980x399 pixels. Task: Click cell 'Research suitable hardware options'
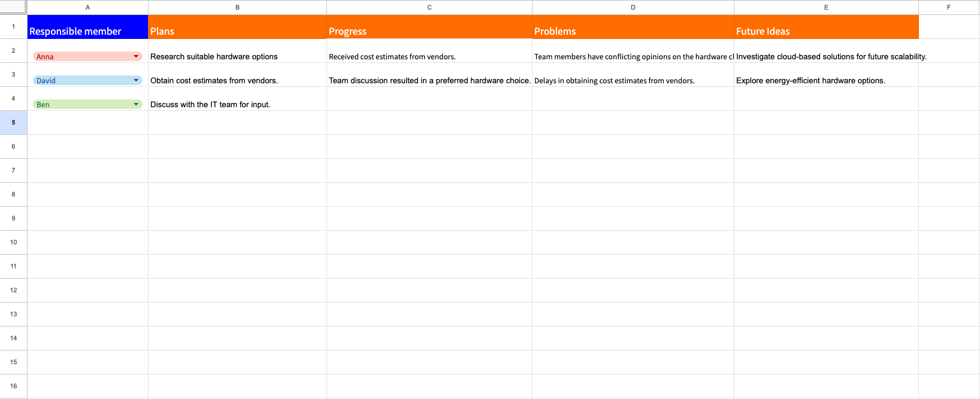pyautogui.click(x=237, y=51)
